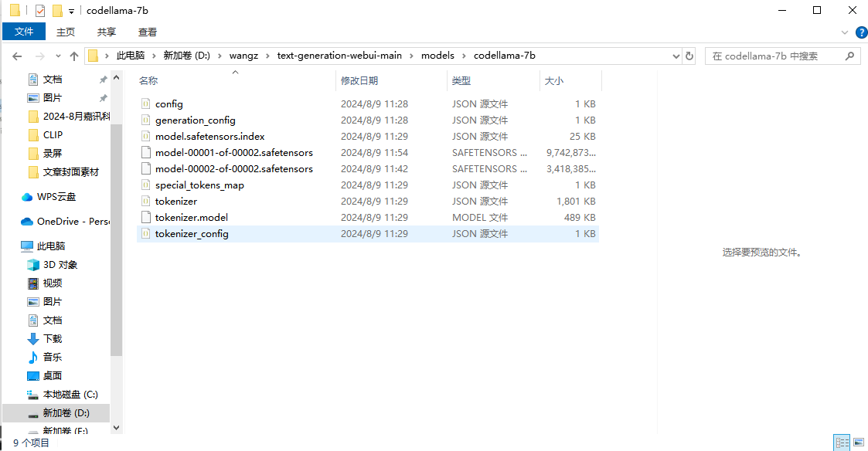Open Help using the question mark icon
Image resolution: width=868 pixels, height=451 pixels.
pyautogui.click(x=861, y=32)
